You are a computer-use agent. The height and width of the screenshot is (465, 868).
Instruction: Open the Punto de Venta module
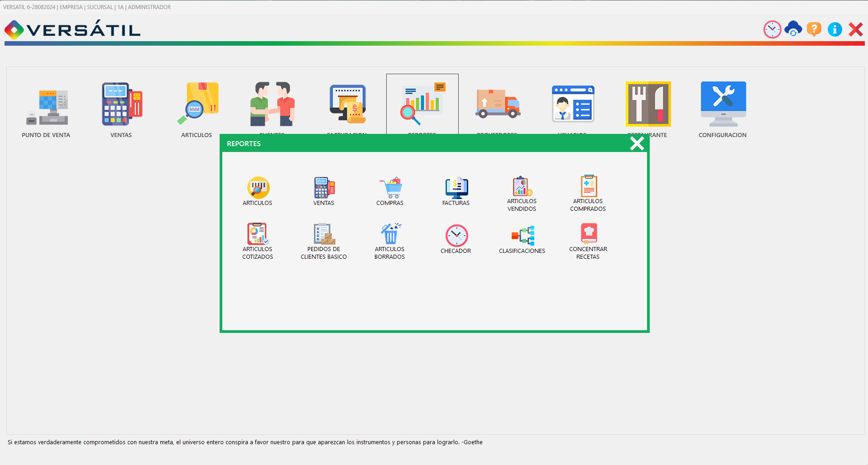pyautogui.click(x=46, y=108)
